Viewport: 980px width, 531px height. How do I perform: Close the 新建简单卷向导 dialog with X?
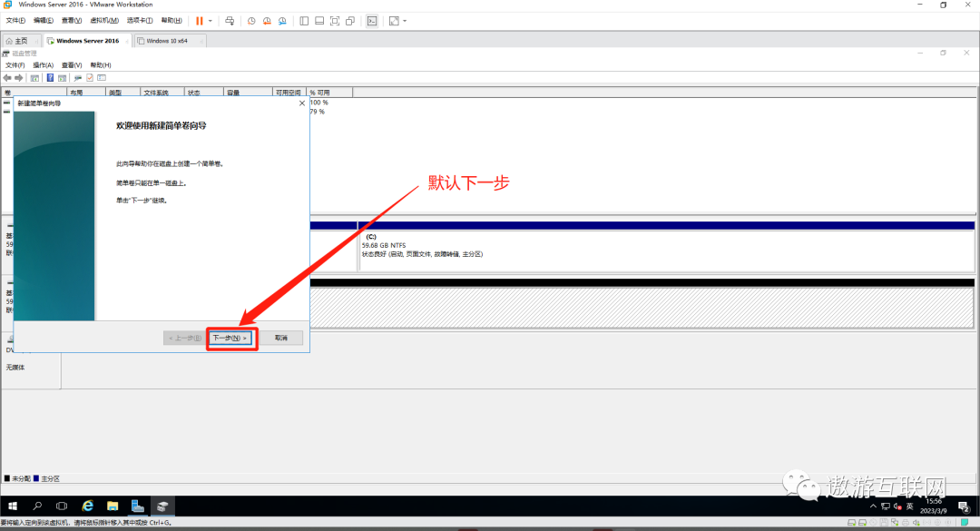[302, 103]
